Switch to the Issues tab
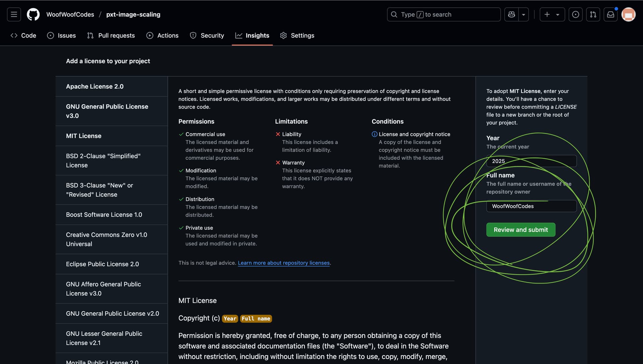The width and height of the screenshot is (643, 364). click(x=62, y=35)
